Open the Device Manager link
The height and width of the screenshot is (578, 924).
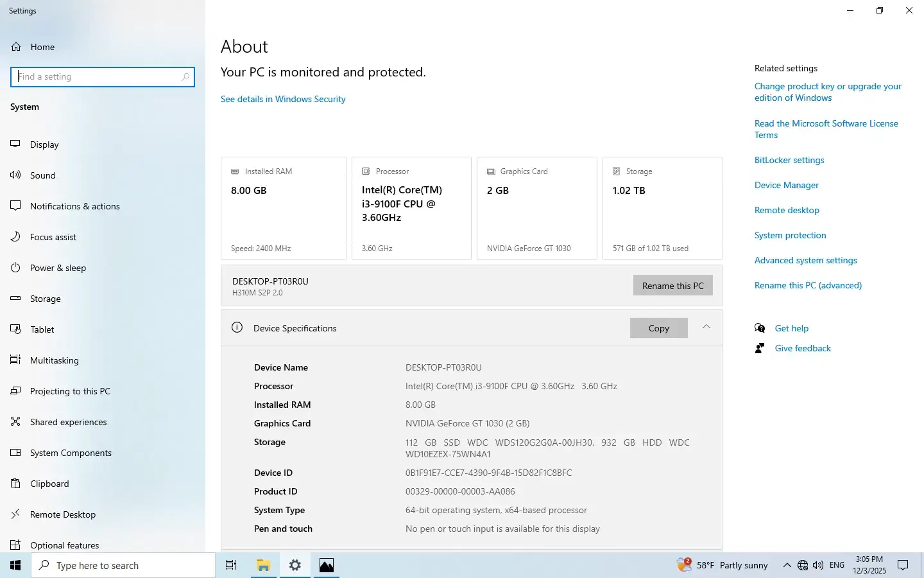tap(786, 185)
